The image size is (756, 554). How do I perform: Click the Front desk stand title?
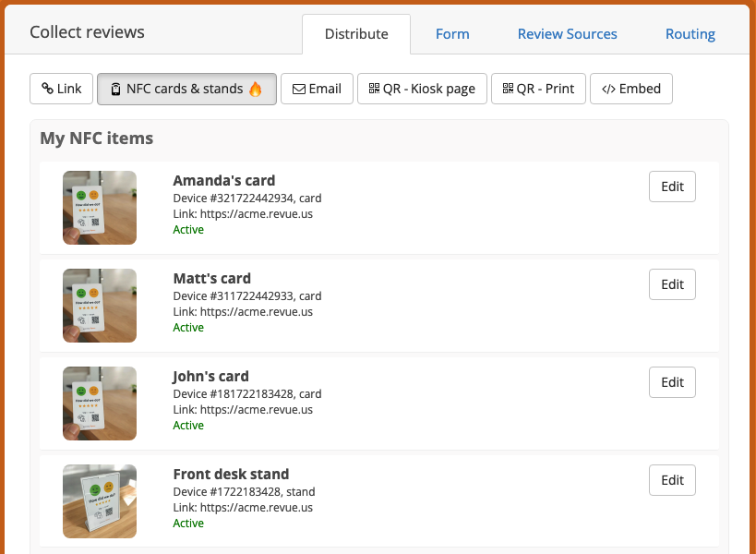click(x=231, y=474)
